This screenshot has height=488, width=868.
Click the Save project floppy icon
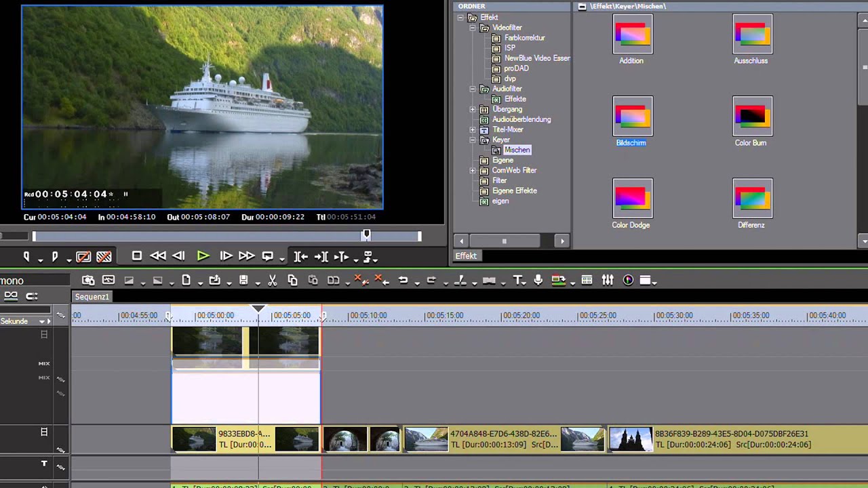click(x=243, y=280)
